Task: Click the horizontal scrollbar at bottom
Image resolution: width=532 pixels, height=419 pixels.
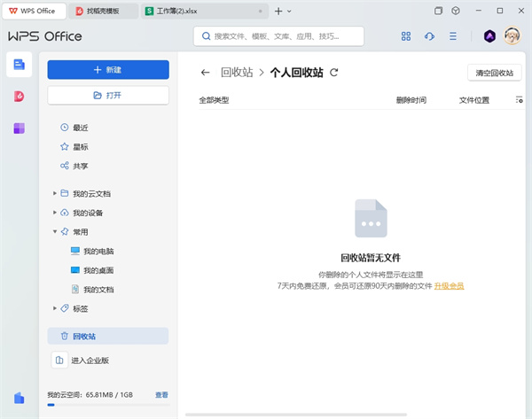Action: (x=296, y=415)
